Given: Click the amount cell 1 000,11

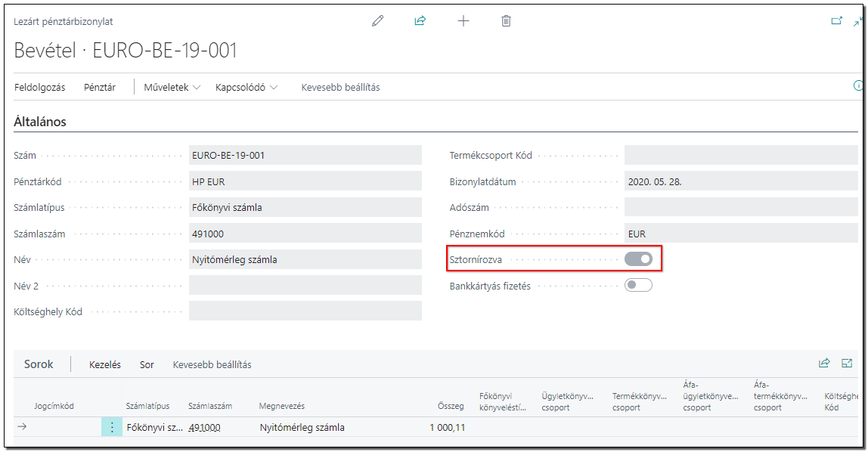Looking at the screenshot, I should 448,428.
